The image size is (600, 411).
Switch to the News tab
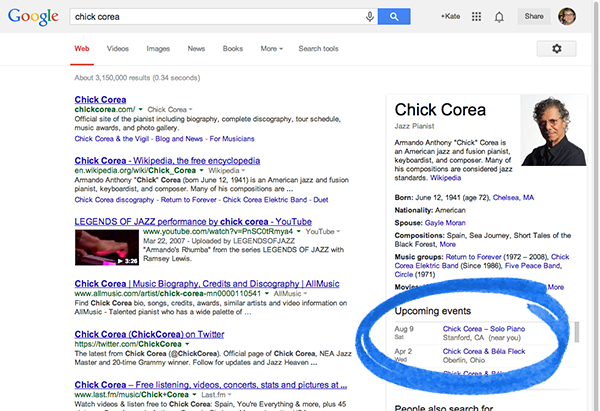(x=196, y=49)
